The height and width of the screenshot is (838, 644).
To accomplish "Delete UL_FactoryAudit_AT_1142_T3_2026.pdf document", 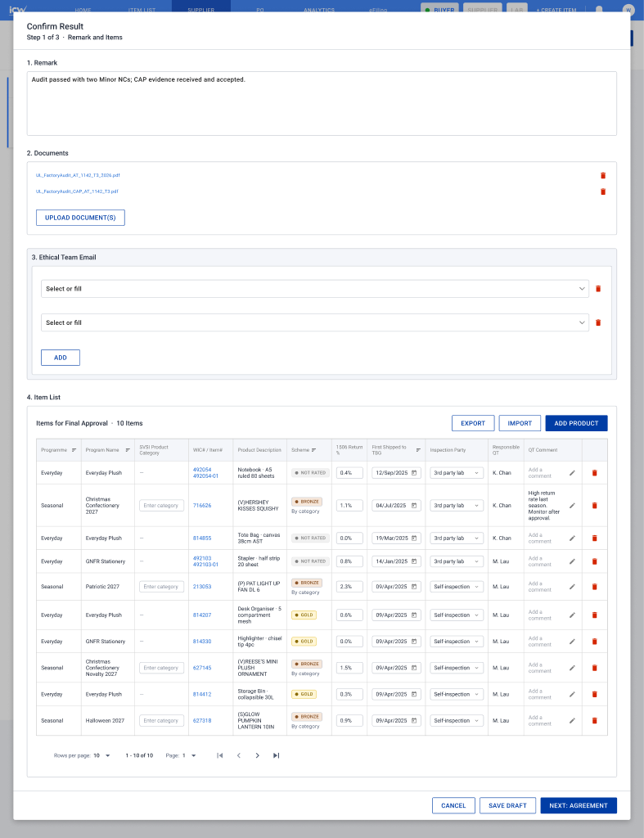I will click(603, 175).
